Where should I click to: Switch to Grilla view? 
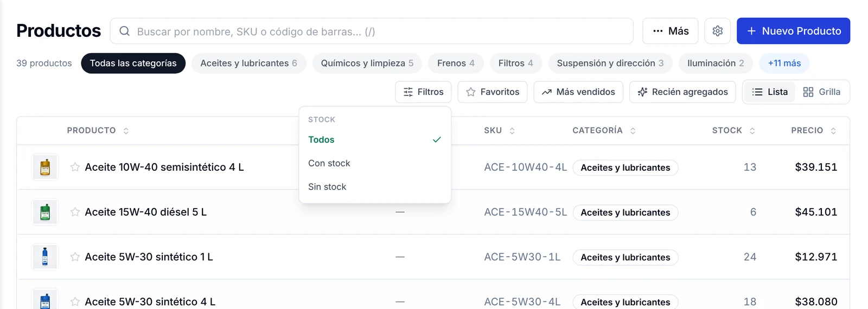tap(822, 92)
